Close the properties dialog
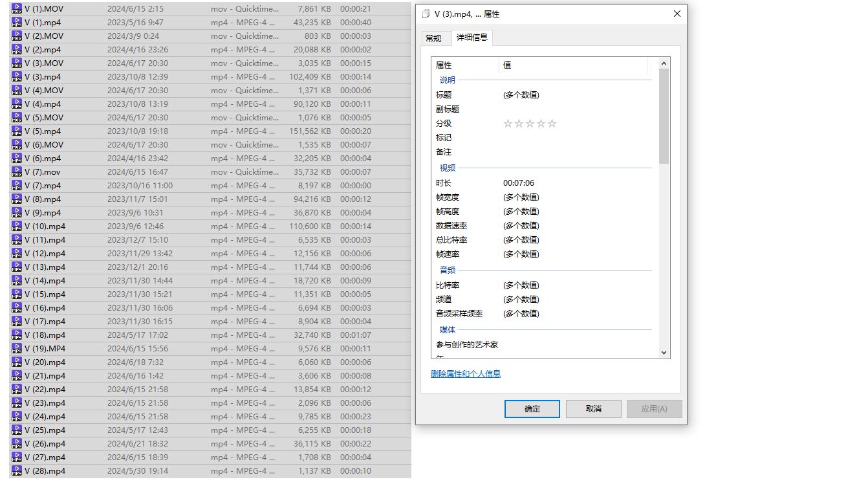 point(677,14)
